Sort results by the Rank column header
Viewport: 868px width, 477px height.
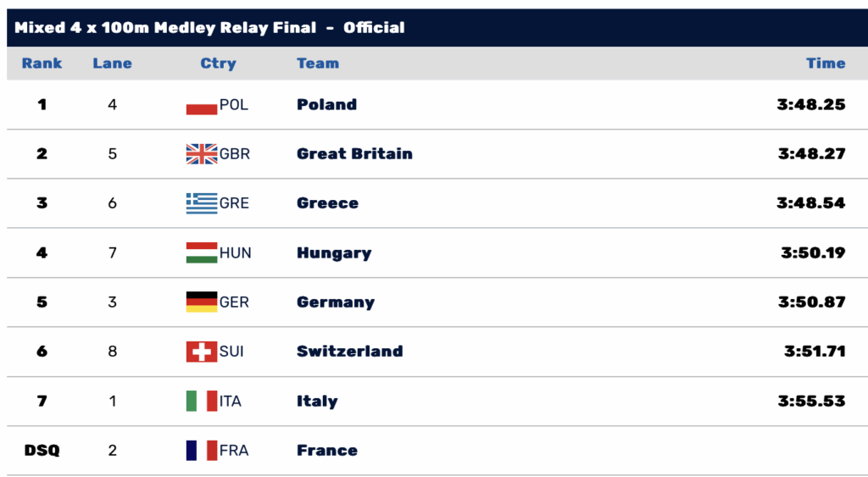point(42,64)
